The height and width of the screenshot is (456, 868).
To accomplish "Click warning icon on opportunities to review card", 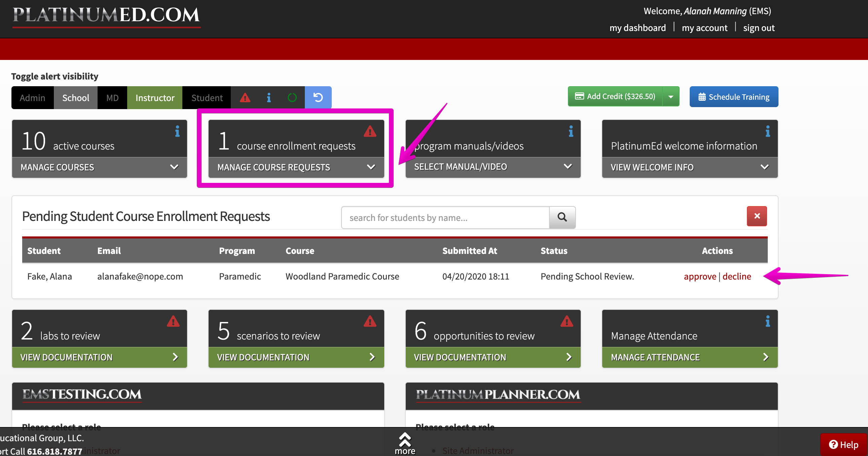I will tap(567, 321).
